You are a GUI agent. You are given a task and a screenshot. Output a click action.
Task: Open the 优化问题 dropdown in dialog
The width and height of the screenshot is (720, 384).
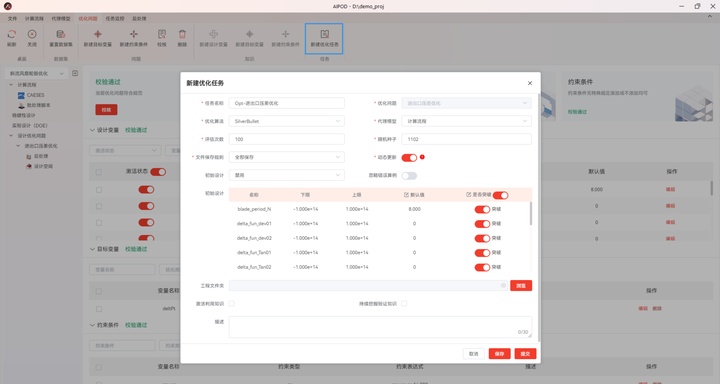pos(467,103)
